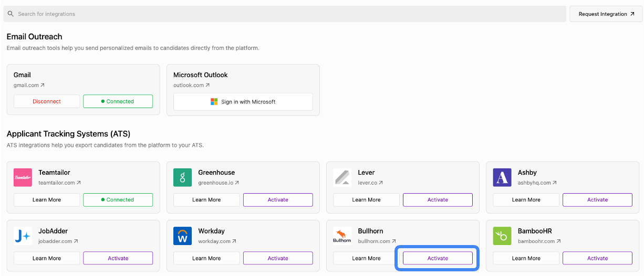The width and height of the screenshot is (644, 276).
Task: Learn More about BambooHR
Action: click(x=526, y=258)
